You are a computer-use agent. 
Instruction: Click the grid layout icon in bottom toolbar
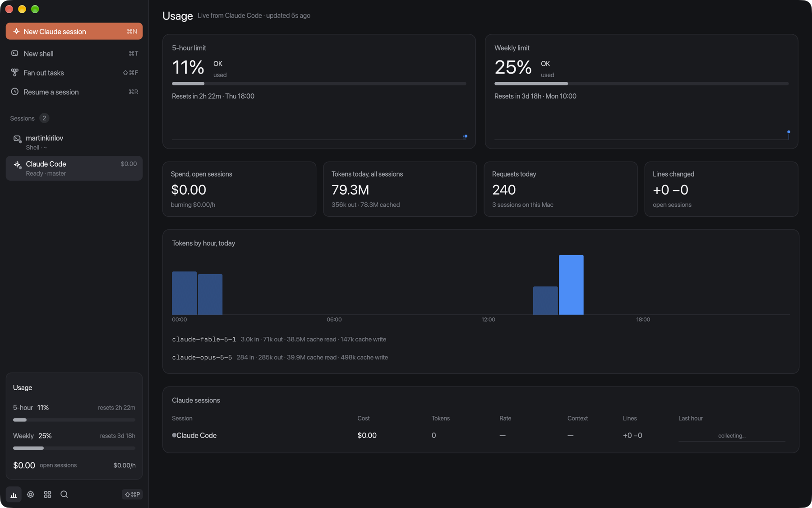(x=47, y=494)
